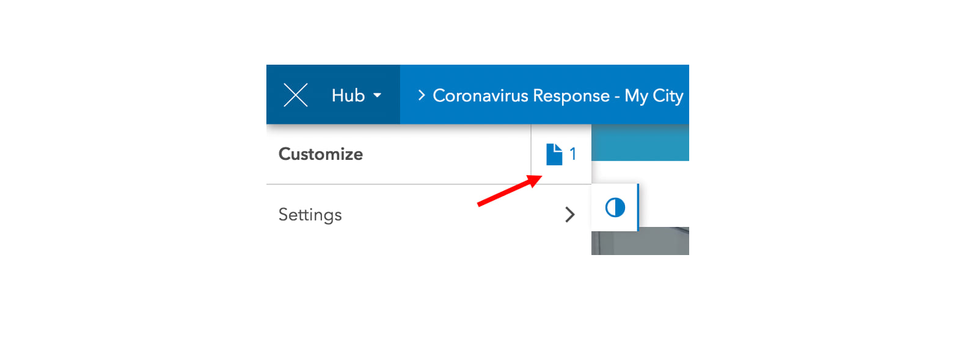Close the side panel with X icon
This screenshot has height=349, width=980.
(x=296, y=95)
